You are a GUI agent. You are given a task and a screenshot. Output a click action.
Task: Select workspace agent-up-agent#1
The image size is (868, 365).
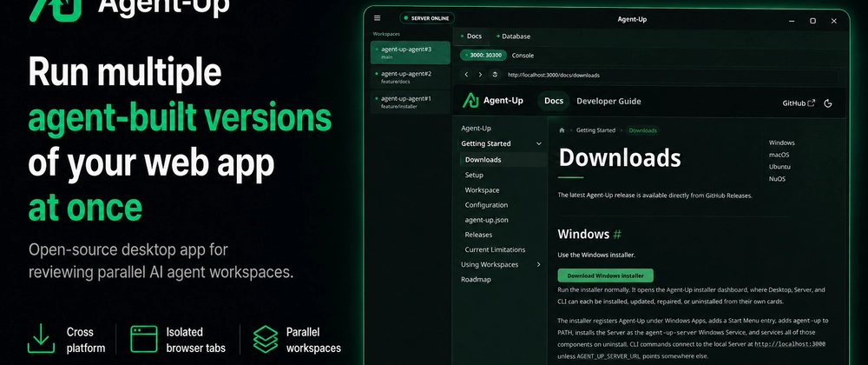411,102
